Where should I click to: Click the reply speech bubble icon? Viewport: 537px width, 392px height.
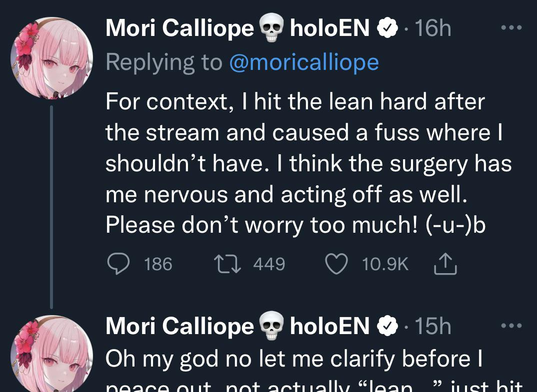pos(118,264)
